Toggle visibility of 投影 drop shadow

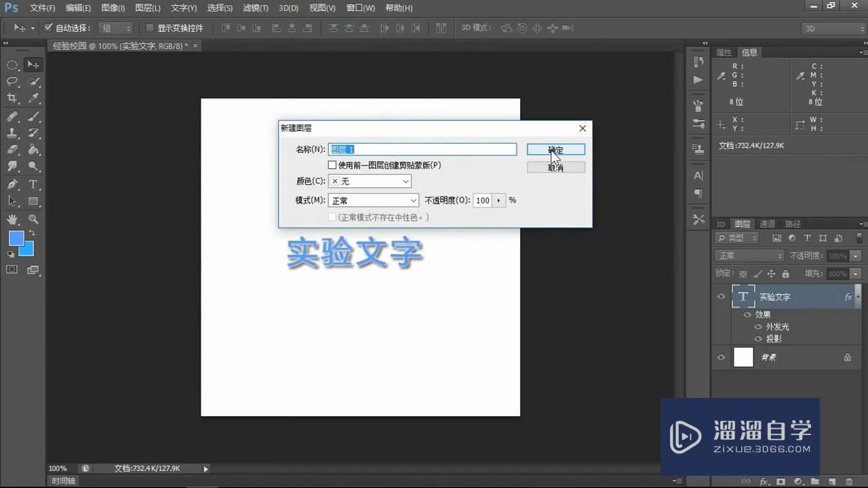[759, 339]
